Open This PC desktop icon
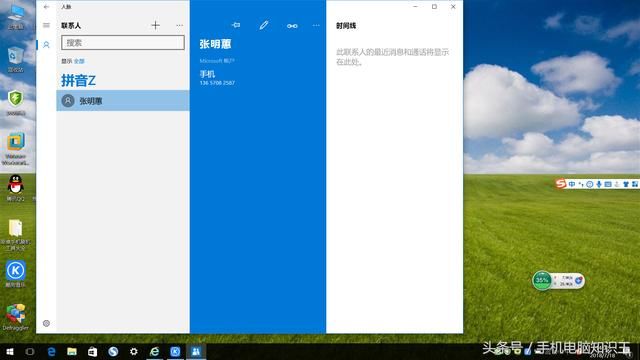640x360 pixels. coord(16,16)
